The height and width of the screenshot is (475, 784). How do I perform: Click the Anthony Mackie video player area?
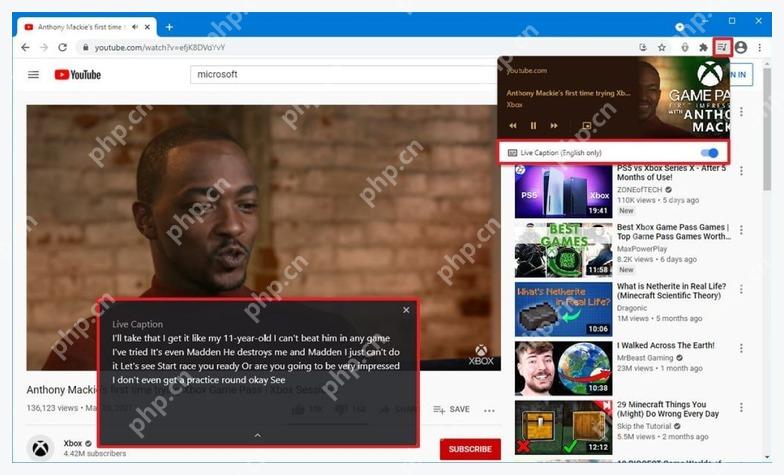pyautogui.click(x=264, y=238)
